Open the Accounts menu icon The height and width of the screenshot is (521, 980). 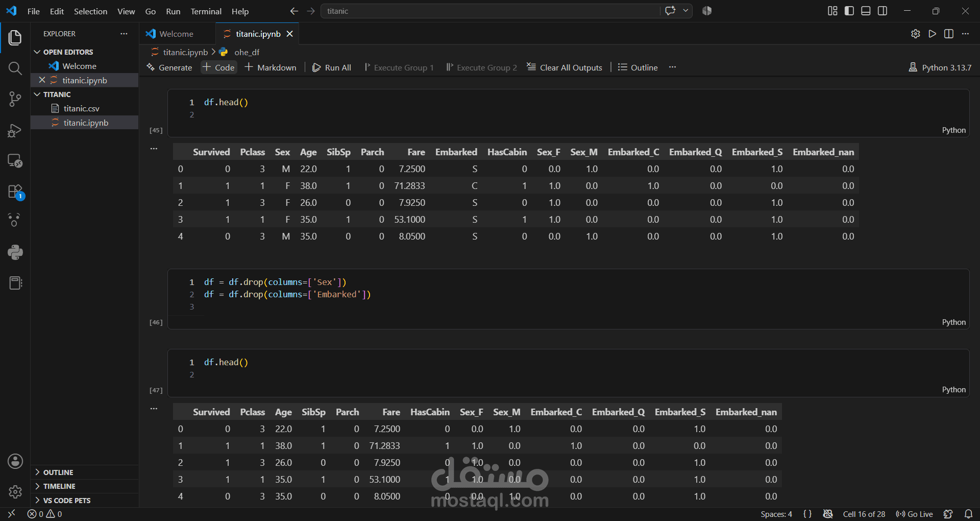(15, 461)
